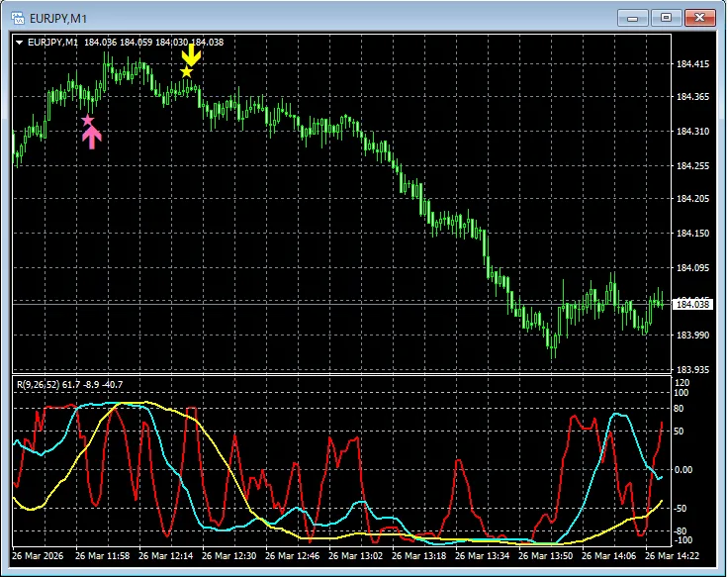Click the 26 Mar 13:34 time label
The width and height of the screenshot is (728, 577).
point(482,555)
